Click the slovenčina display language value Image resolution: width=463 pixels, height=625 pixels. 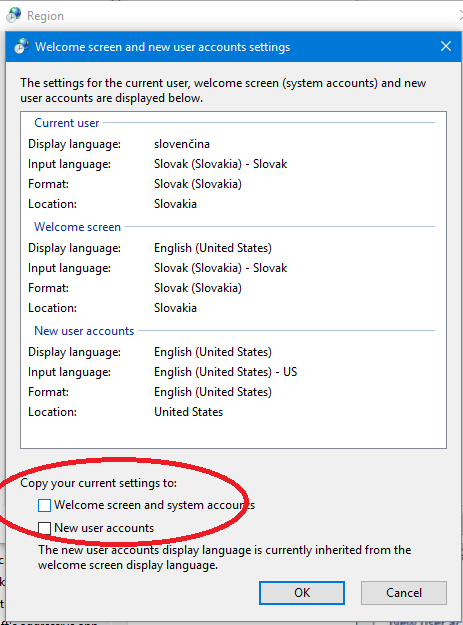pyautogui.click(x=182, y=144)
